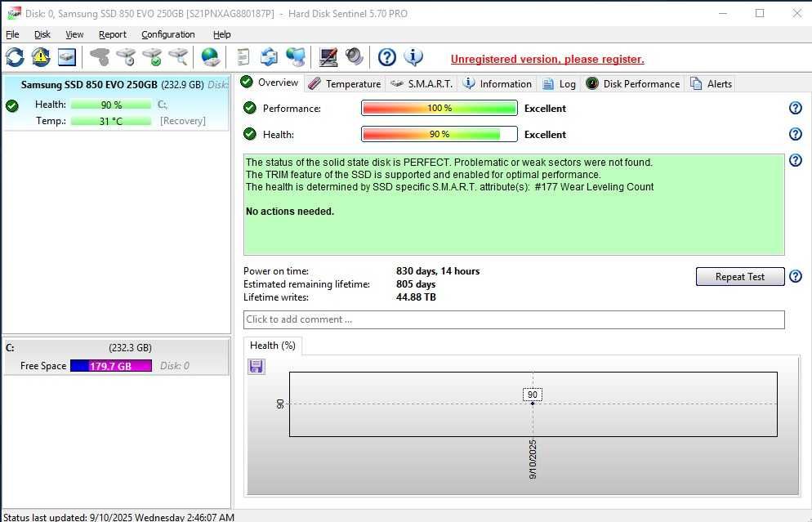Click the Unregistered version, please register link
Screen dimensions: 812x522
[547, 59]
